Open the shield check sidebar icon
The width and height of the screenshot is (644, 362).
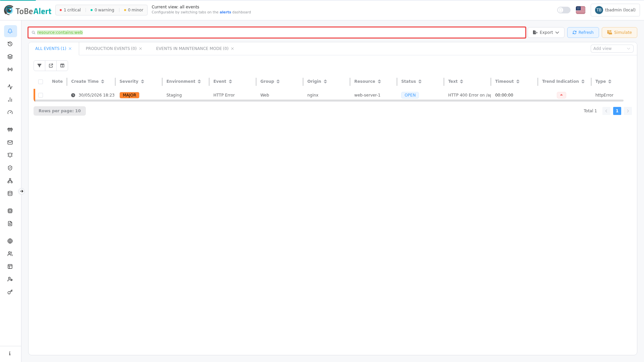tap(10, 168)
